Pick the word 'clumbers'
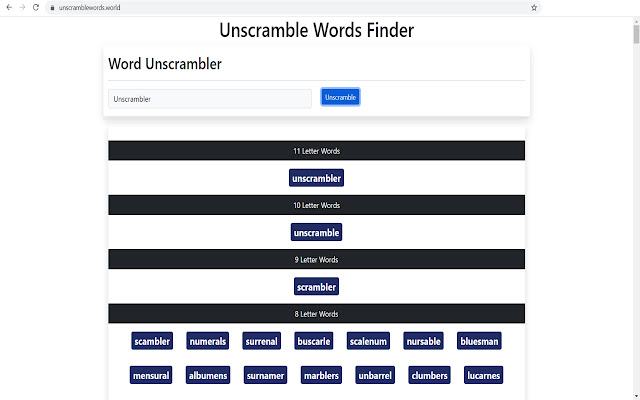The height and width of the screenshot is (400, 640). click(x=429, y=375)
